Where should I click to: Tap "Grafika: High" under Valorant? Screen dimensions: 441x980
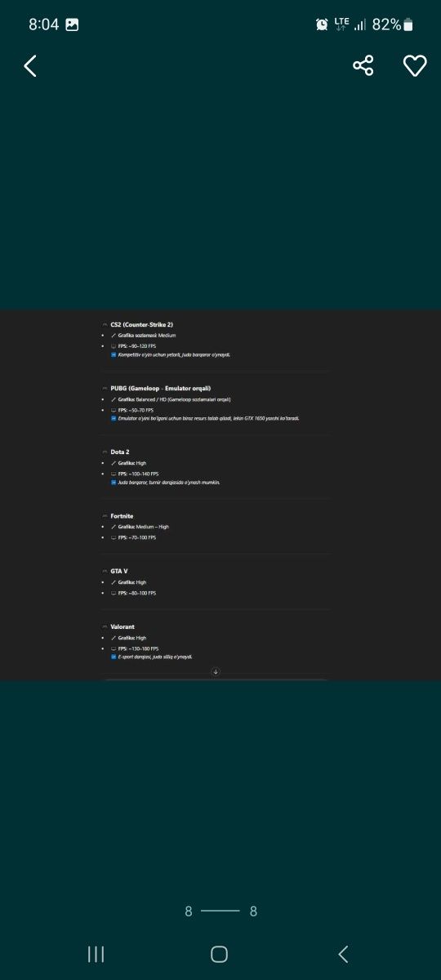pyautogui.click(x=132, y=638)
